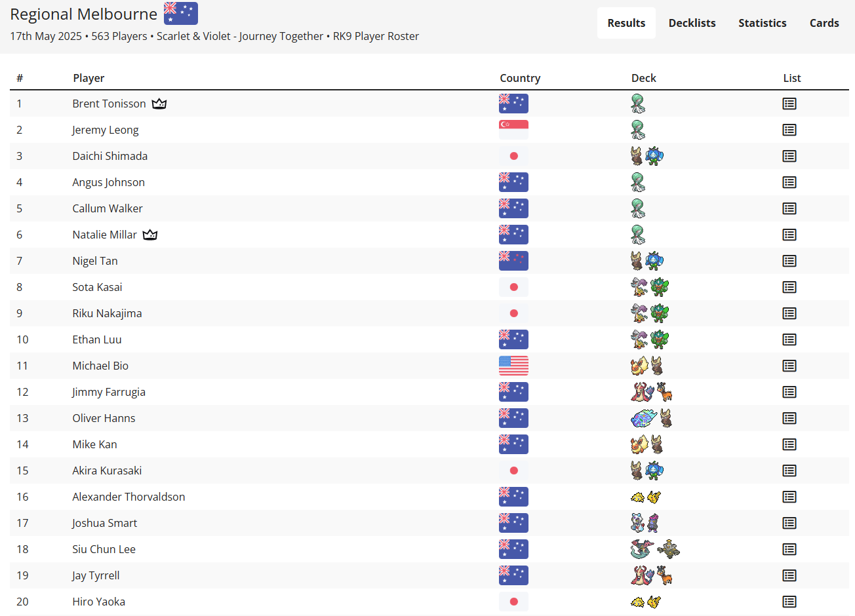Open Hiro Yaoka's player profile
The image size is (855, 616).
coord(98,602)
